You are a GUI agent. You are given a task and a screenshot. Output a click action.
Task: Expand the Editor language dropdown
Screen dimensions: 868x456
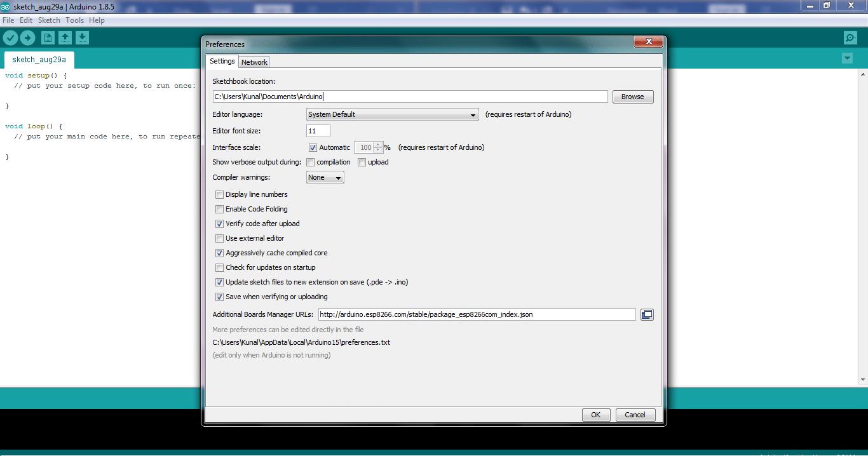pos(392,115)
